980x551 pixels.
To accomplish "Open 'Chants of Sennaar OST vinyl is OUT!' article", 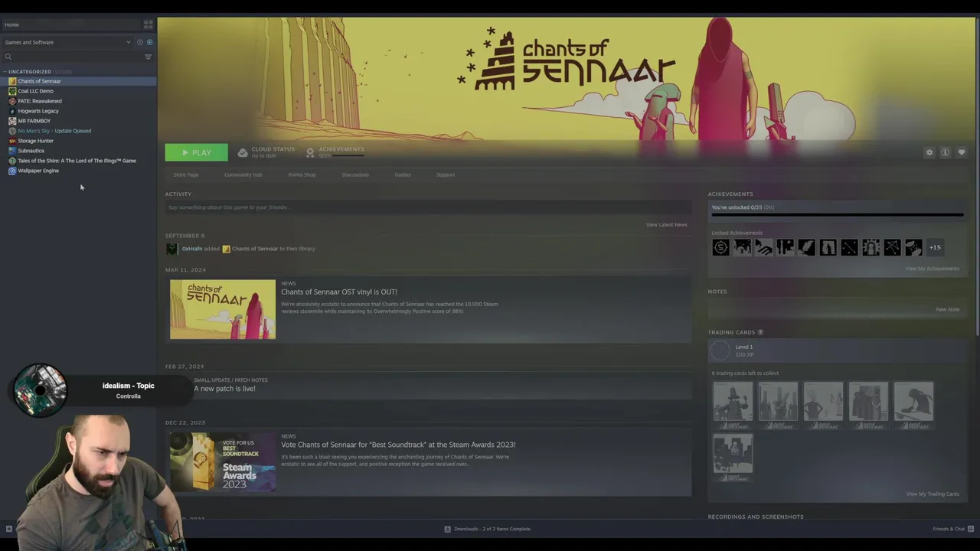I will [339, 292].
